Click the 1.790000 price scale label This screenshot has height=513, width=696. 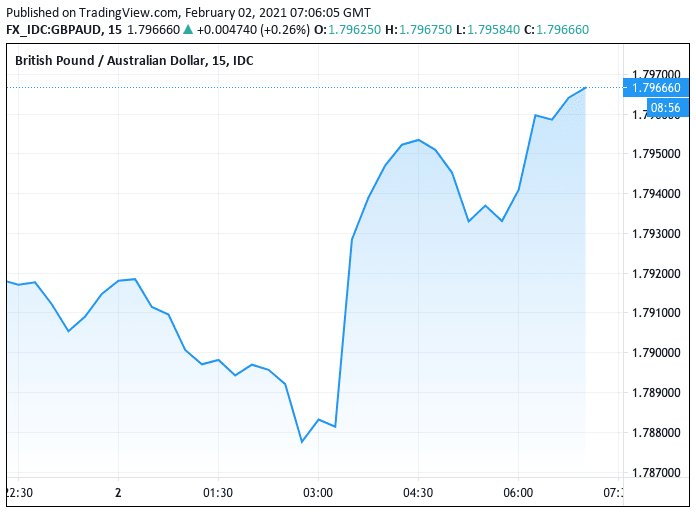click(x=658, y=353)
